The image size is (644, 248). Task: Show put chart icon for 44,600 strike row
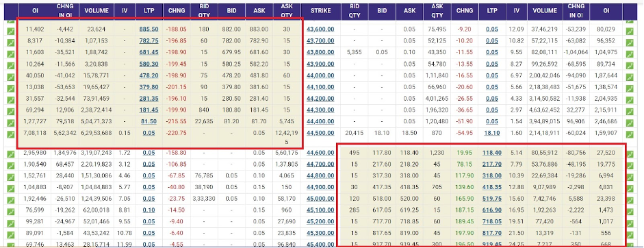[x=629, y=154]
